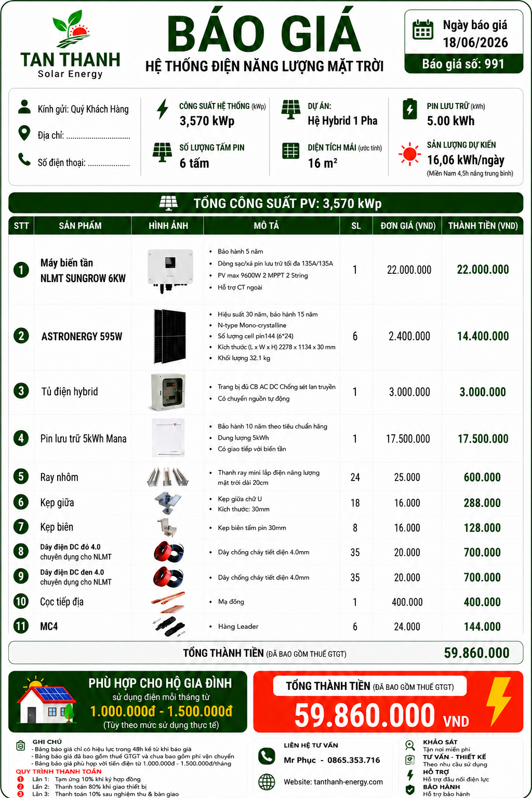Click the solar panel icon for Số lượng tấm pin

pos(162,152)
